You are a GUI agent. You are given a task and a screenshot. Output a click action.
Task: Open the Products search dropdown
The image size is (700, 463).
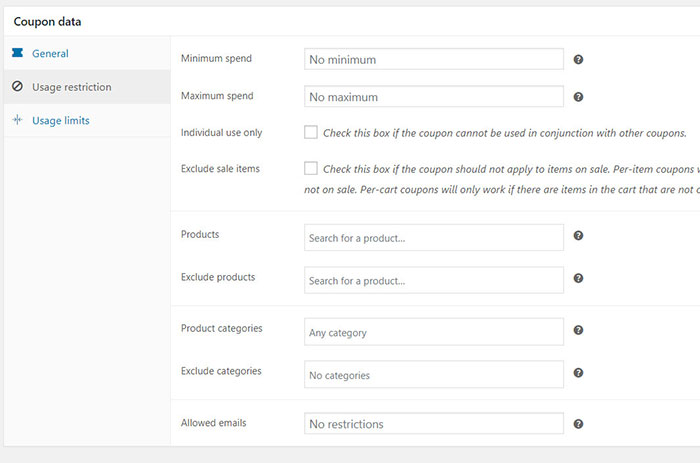point(433,238)
